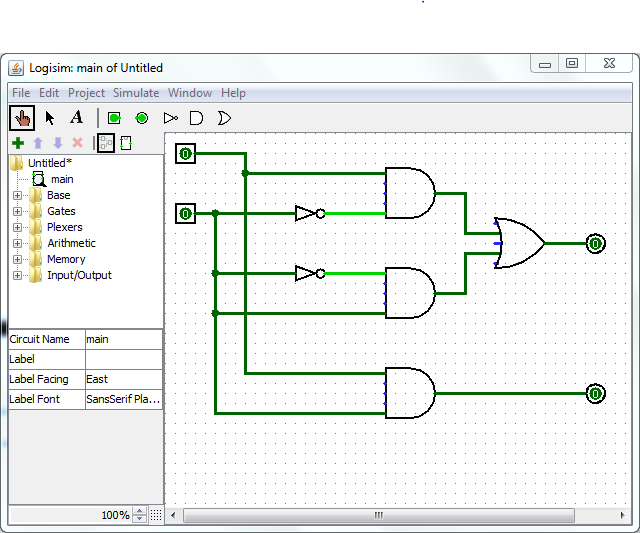Open the Help menu
The height and width of the screenshot is (533, 640).
point(233,93)
